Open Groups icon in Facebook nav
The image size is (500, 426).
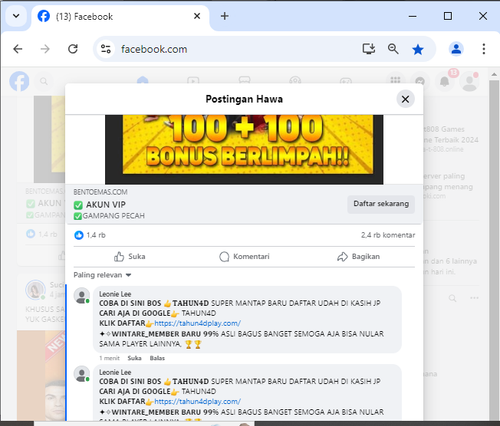(x=295, y=80)
